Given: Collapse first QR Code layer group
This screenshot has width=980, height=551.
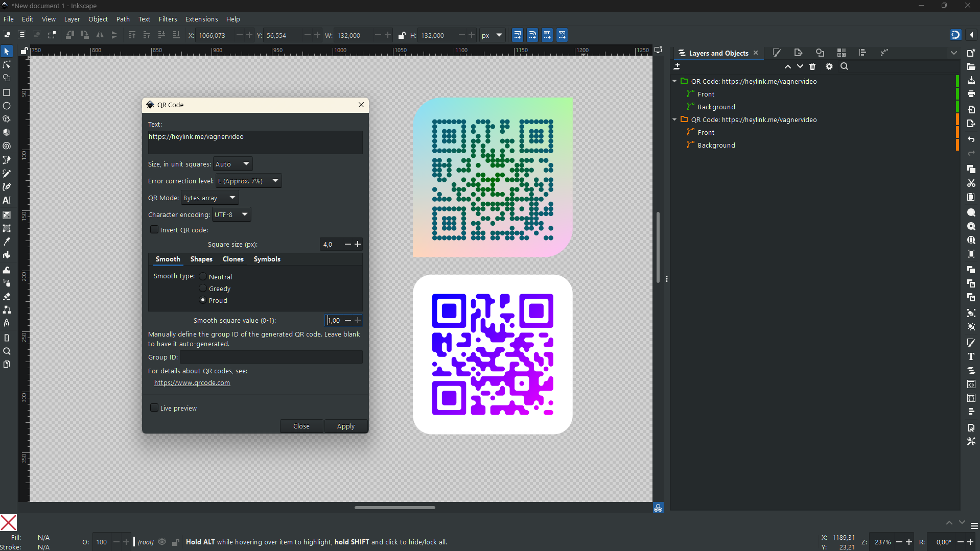Looking at the screenshot, I should click(x=674, y=81).
